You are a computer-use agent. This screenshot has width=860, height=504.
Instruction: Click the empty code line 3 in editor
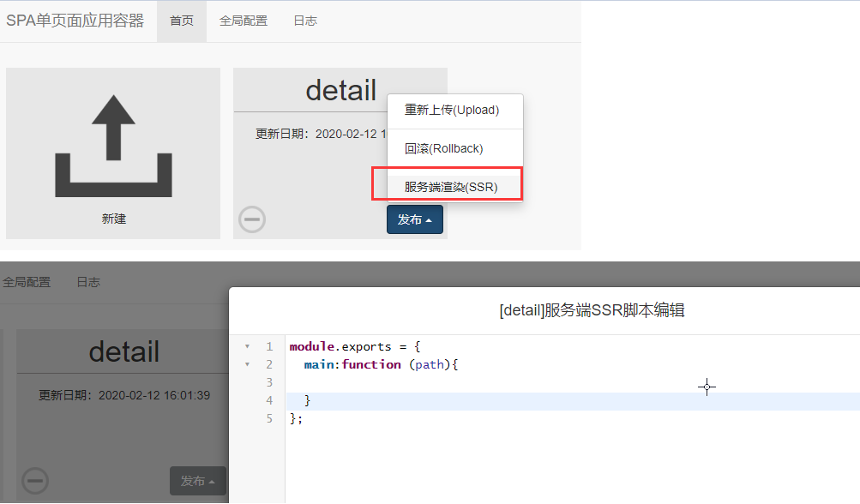(x=573, y=383)
